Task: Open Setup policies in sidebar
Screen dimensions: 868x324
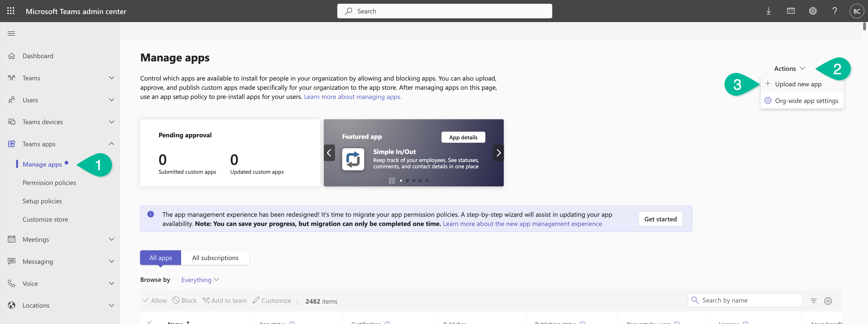Action: (42, 201)
